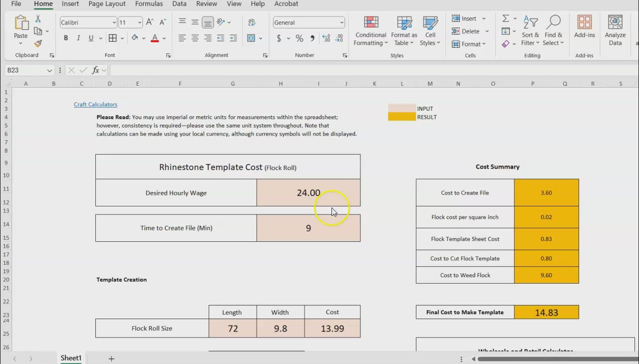The width and height of the screenshot is (639, 364).
Task: Expand the font name Calibri dropdown
Action: point(114,22)
